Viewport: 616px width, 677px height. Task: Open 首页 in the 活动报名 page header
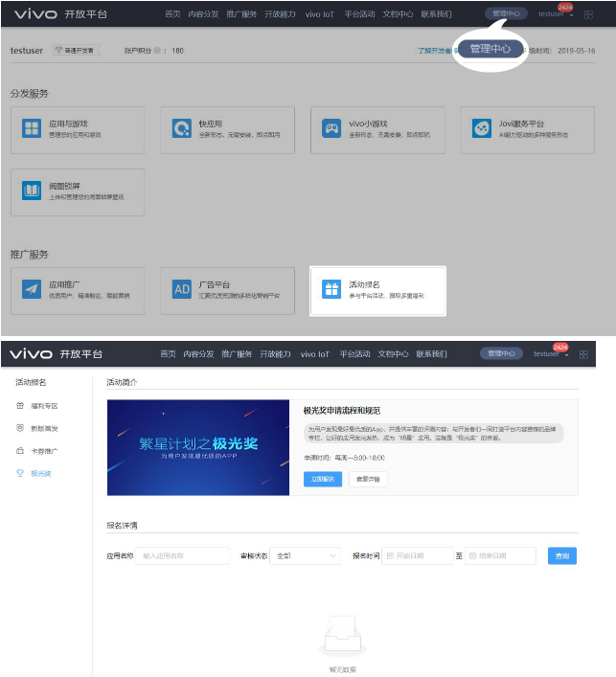168,354
